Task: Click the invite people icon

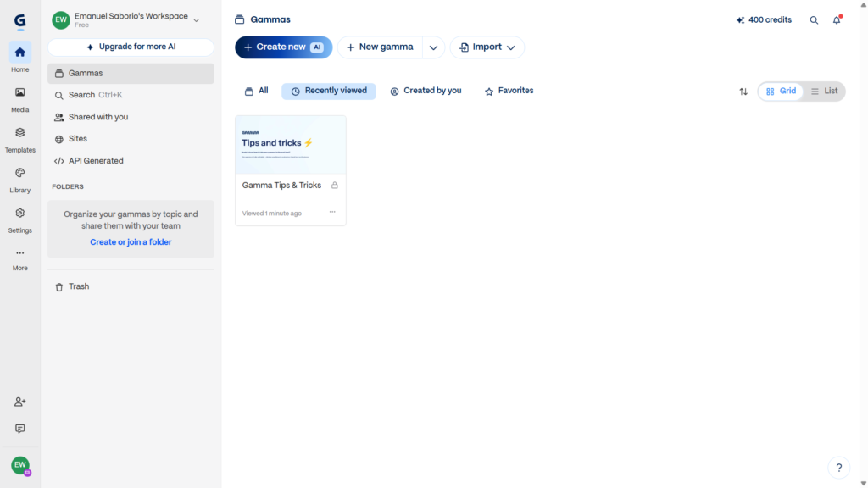Action: [x=20, y=402]
